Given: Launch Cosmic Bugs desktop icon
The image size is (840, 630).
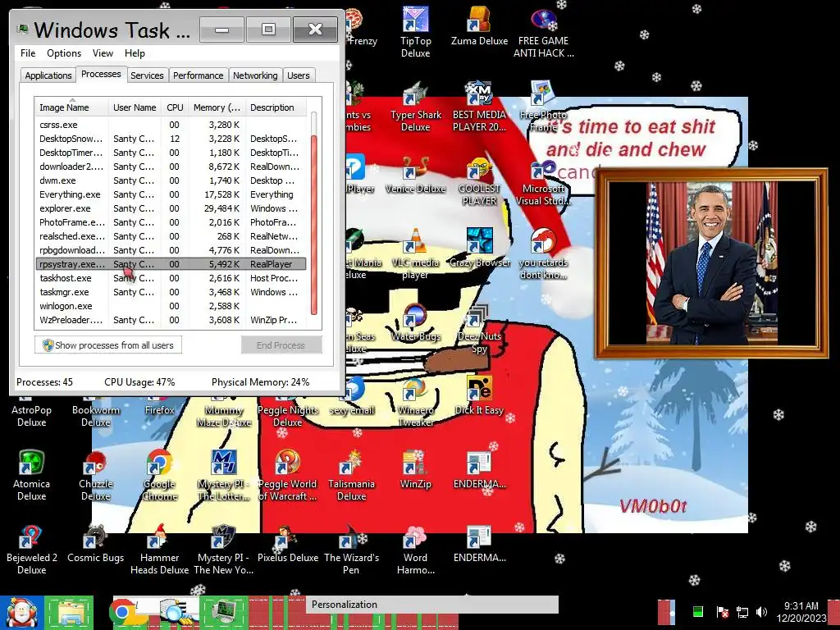Looking at the screenshot, I should pyautogui.click(x=95, y=544).
